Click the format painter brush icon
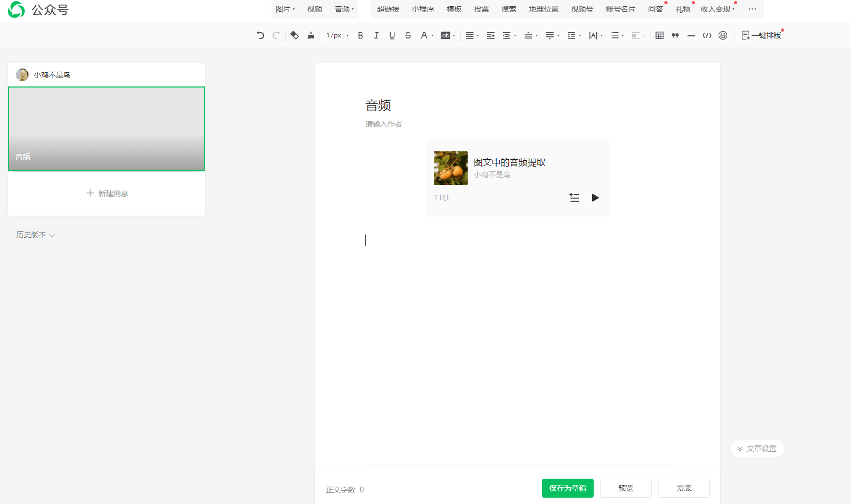This screenshot has height=504, width=851. click(x=311, y=35)
